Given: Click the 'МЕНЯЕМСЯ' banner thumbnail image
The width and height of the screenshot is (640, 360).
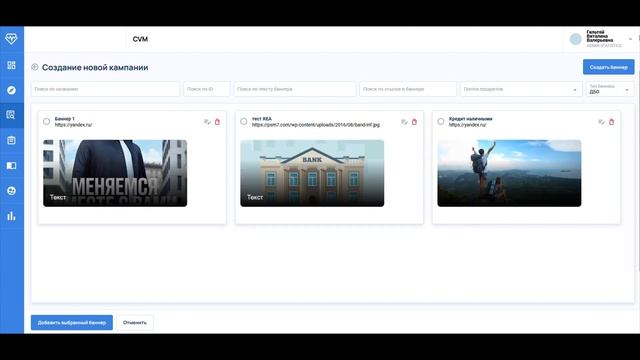Looking at the screenshot, I should point(115,173).
